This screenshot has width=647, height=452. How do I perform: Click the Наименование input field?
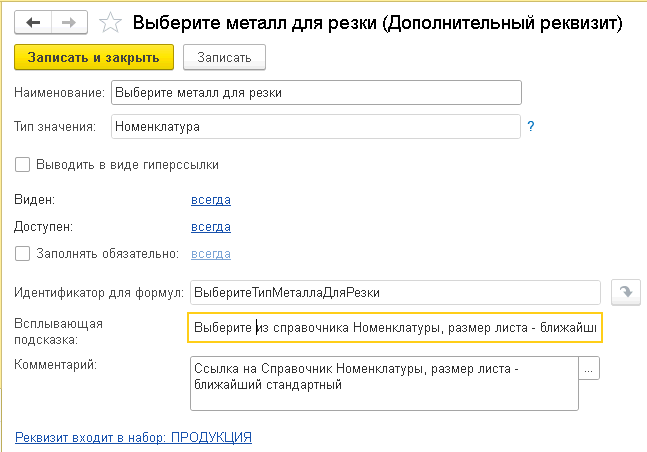[x=316, y=93]
